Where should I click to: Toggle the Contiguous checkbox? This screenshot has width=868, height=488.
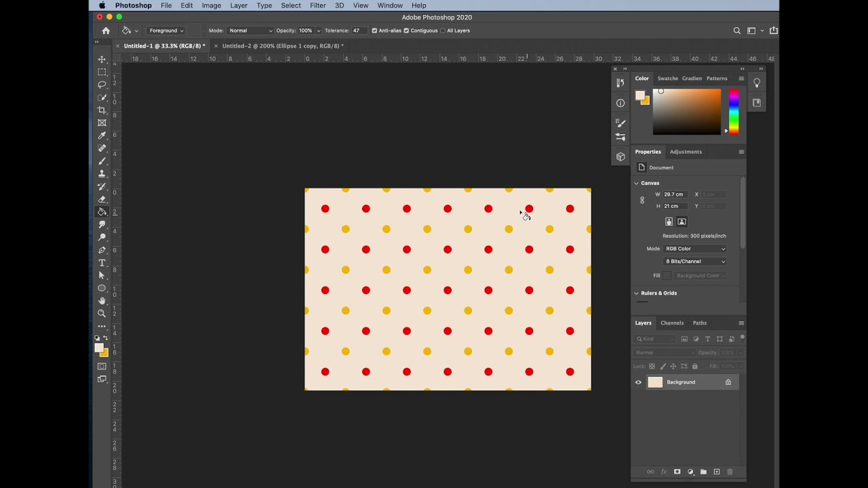[406, 30]
